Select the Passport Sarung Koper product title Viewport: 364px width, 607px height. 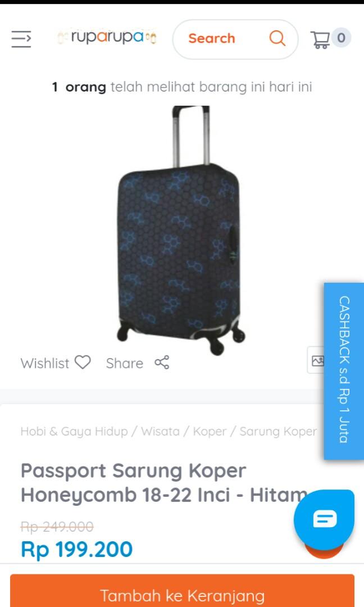[164, 483]
